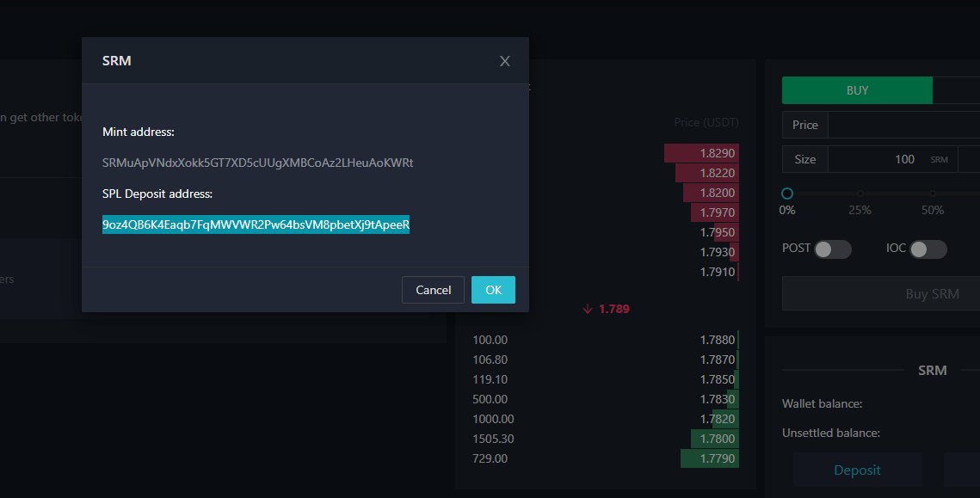Screen dimensions: 980x498
Task: Select ask price 1.7950 in order book
Action: coord(718,232)
